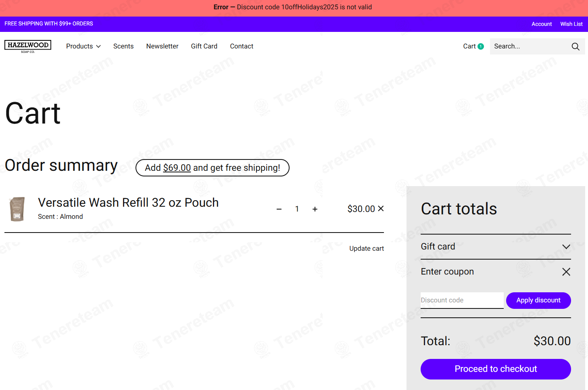This screenshot has height=390, width=588.
Task: Remove Versatile Wash Refill from cart
Action: [381, 209]
